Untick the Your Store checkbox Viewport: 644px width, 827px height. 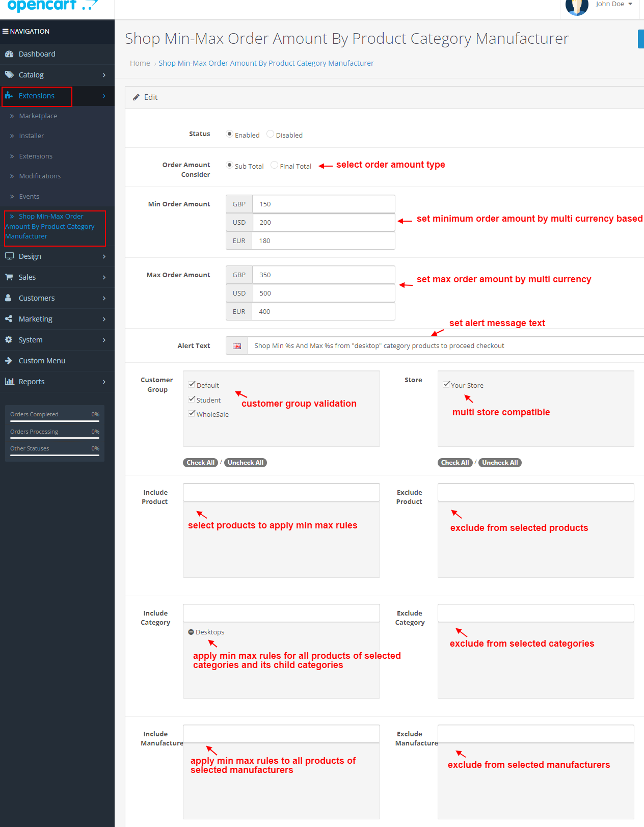point(446,385)
